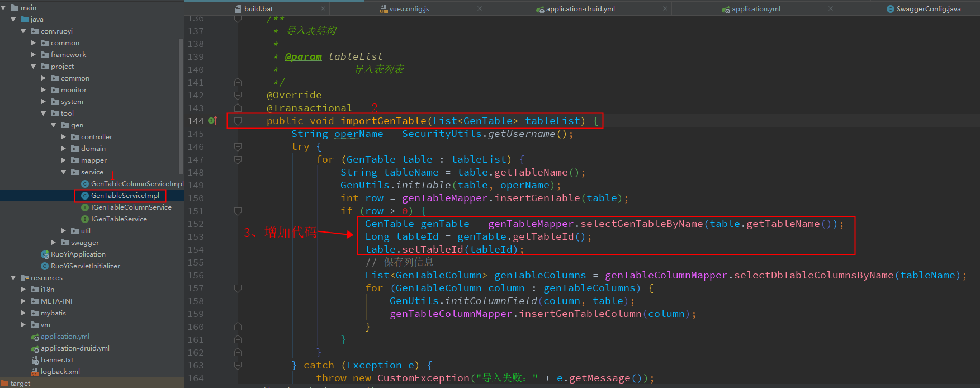
Task: Click the overriding method gutter icon at line 144
Action: (212, 121)
